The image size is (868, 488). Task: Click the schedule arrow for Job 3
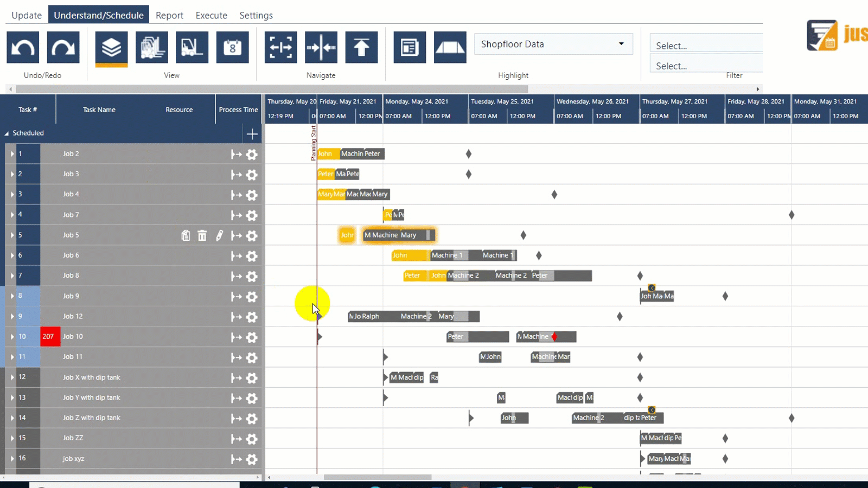236,175
